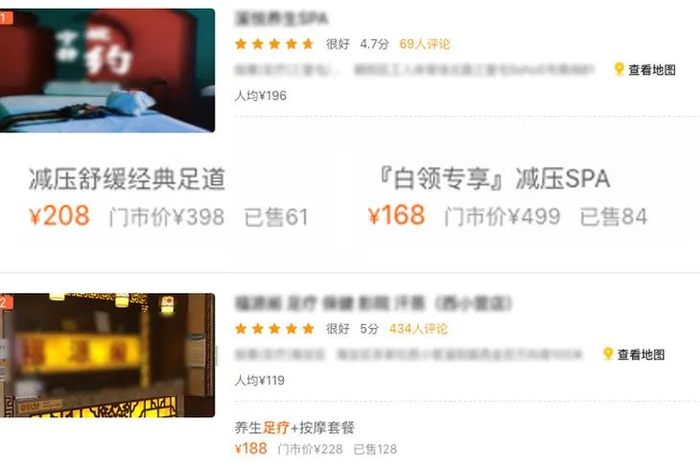Click the yellow map pin icon of the second listing

pyautogui.click(x=608, y=354)
